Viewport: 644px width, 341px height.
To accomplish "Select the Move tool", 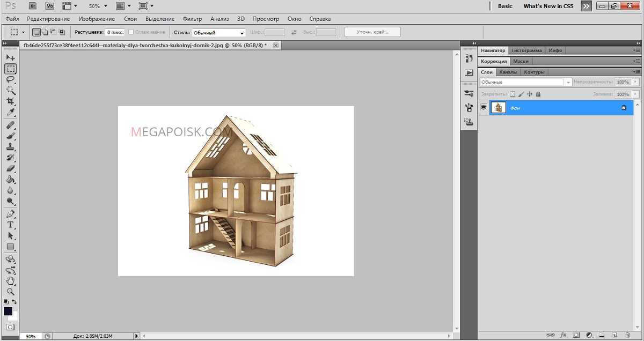I will pyautogui.click(x=10, y=57).
